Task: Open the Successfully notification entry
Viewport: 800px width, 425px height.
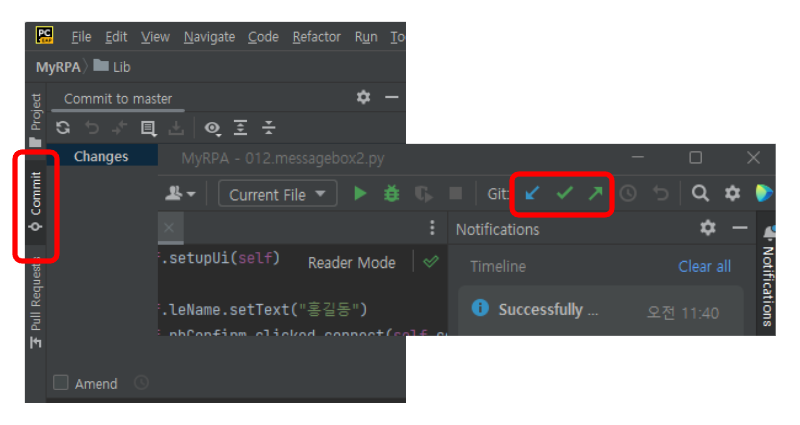Action: 601,310
